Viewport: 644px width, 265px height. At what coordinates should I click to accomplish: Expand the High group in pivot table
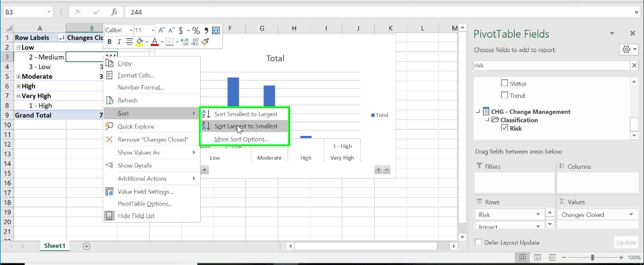(18, 86)
